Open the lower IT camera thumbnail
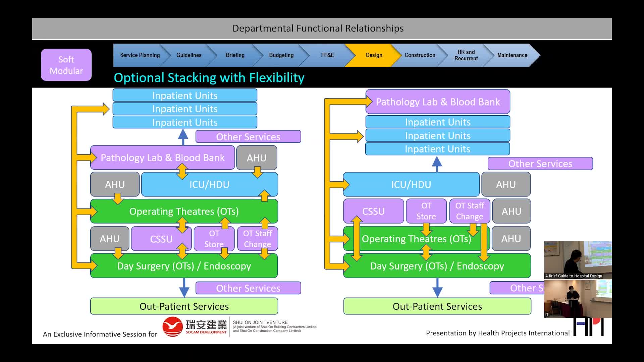Screen dimensions: 644x362 pyautogui.click(x=578, y=298)
